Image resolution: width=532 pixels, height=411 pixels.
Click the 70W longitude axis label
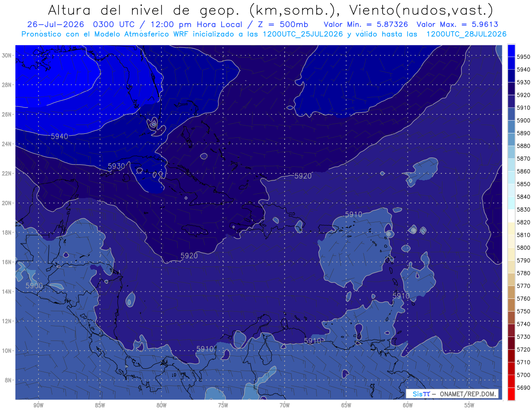point(285,405)
